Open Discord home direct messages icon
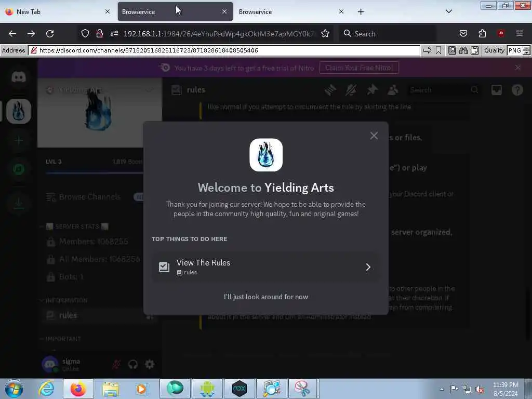The image size is (532, 399). [x=19, y=77]
